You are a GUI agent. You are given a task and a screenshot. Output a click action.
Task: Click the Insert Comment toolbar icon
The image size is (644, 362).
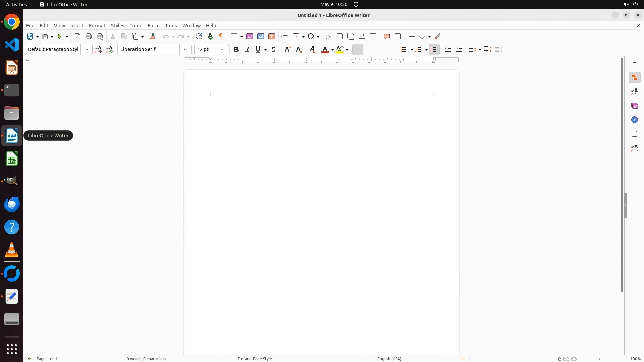pos(387,37)
